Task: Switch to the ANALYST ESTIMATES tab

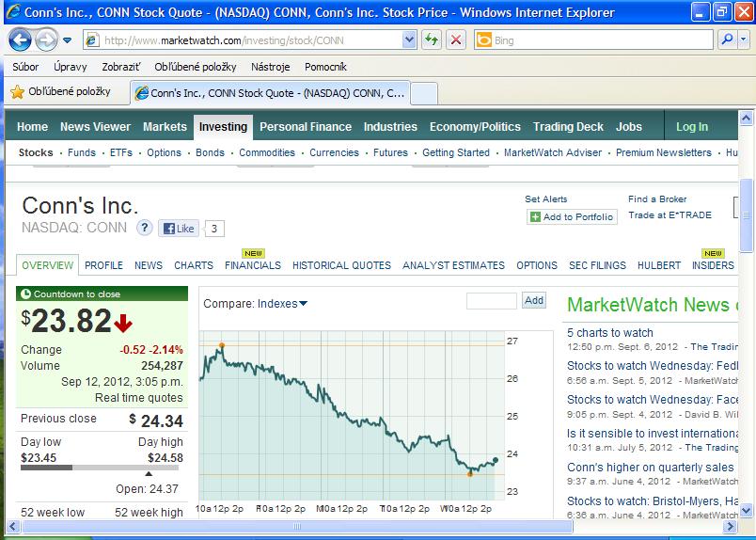Action: [x=454, y=265]
